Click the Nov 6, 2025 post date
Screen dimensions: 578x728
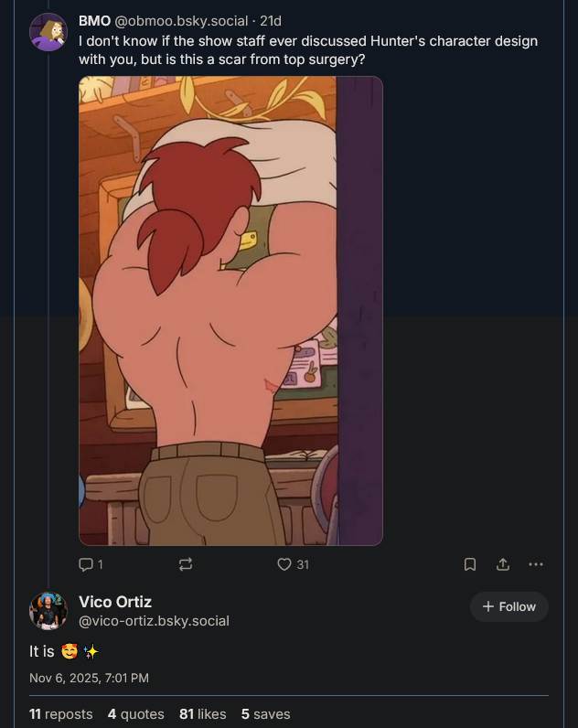pos(89,678)
